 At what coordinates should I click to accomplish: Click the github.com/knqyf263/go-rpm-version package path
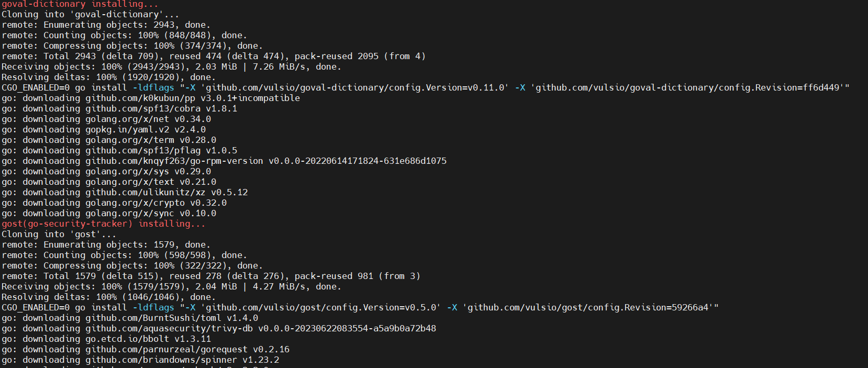tap(174, 161)
